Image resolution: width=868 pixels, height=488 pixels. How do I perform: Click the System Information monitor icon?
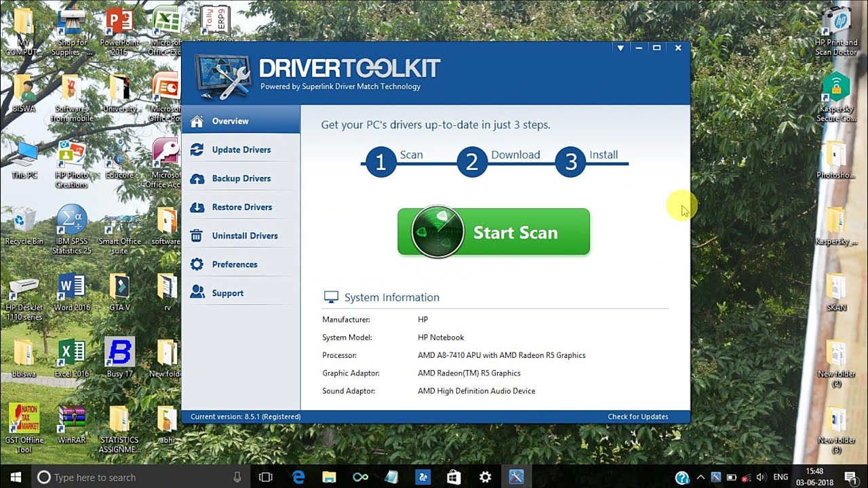[331, 298]
